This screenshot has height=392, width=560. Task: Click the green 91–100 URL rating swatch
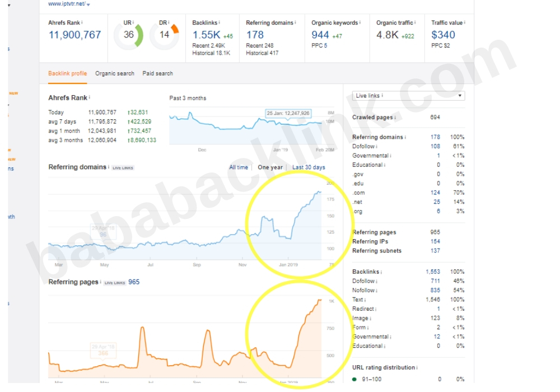354,379
